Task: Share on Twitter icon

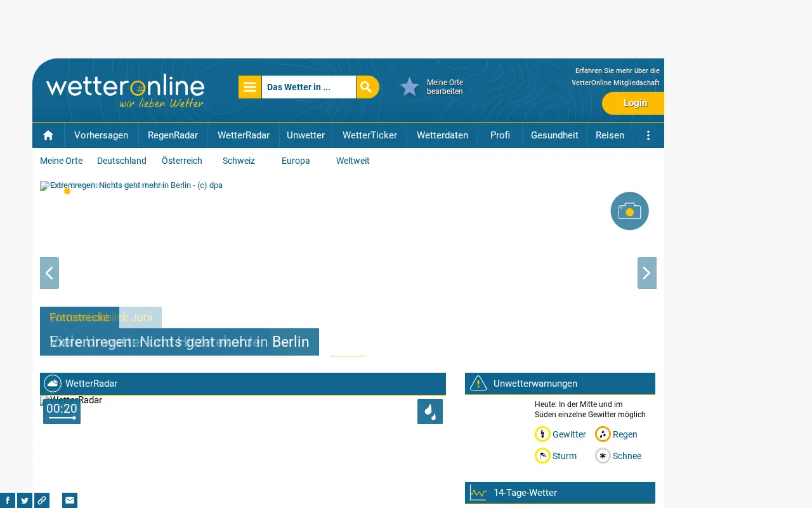Action: (x=25, y=500)
